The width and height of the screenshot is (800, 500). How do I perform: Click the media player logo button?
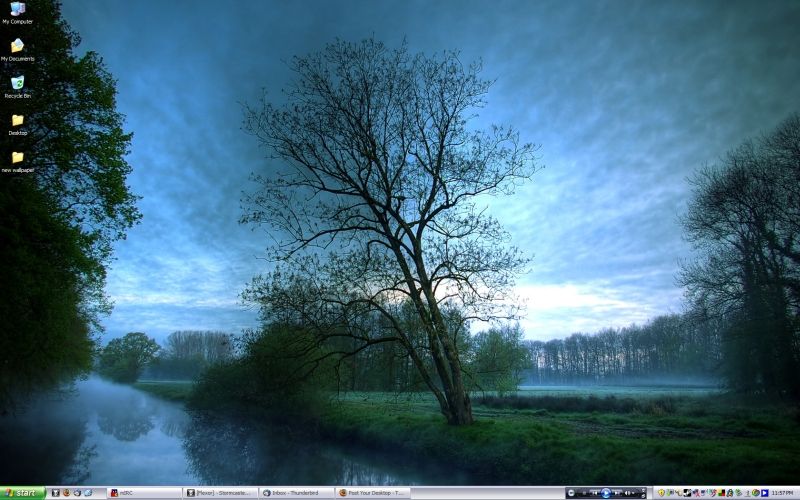572,493
